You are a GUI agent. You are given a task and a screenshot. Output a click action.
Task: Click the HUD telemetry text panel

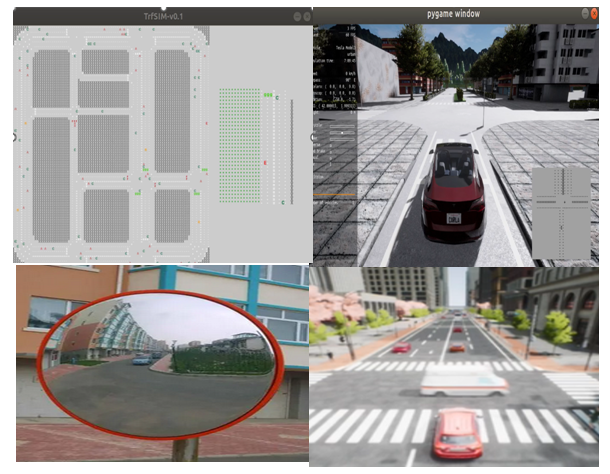tap(335, 80)
